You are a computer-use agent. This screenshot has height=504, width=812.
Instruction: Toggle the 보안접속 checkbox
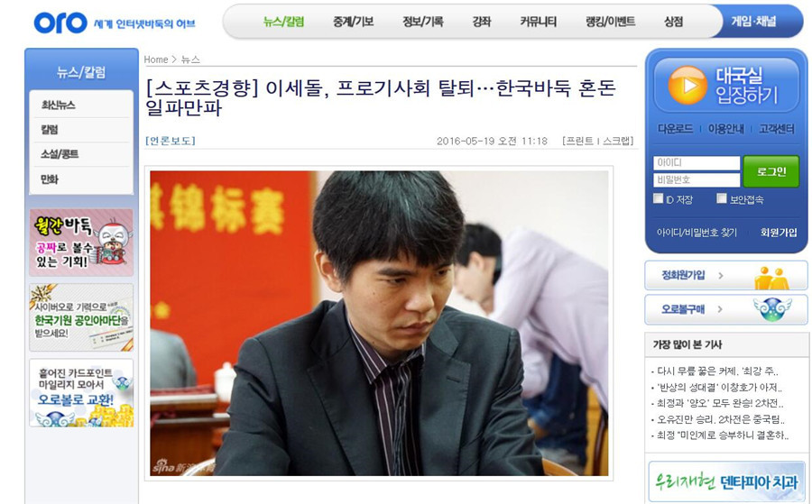coord(722,198)
